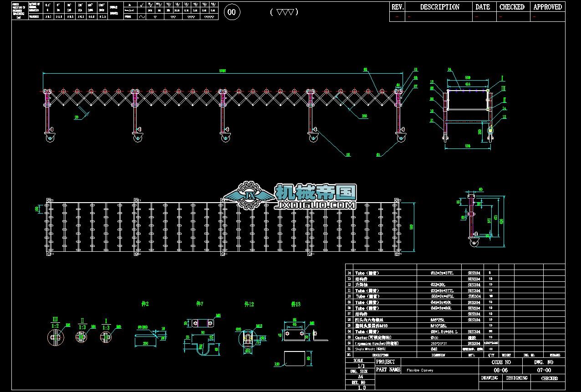Select the A4 drawing size value
The height and width of the screenshot is (392, 581).
[x=361, y=377]
